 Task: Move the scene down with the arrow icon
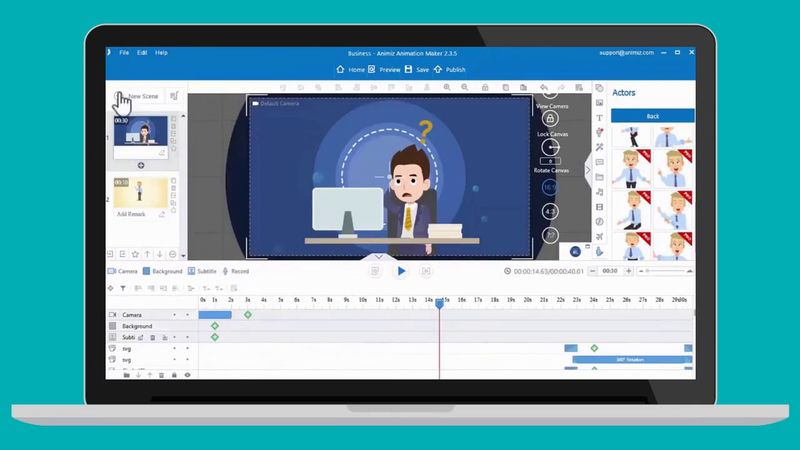[x=160, y=254]
